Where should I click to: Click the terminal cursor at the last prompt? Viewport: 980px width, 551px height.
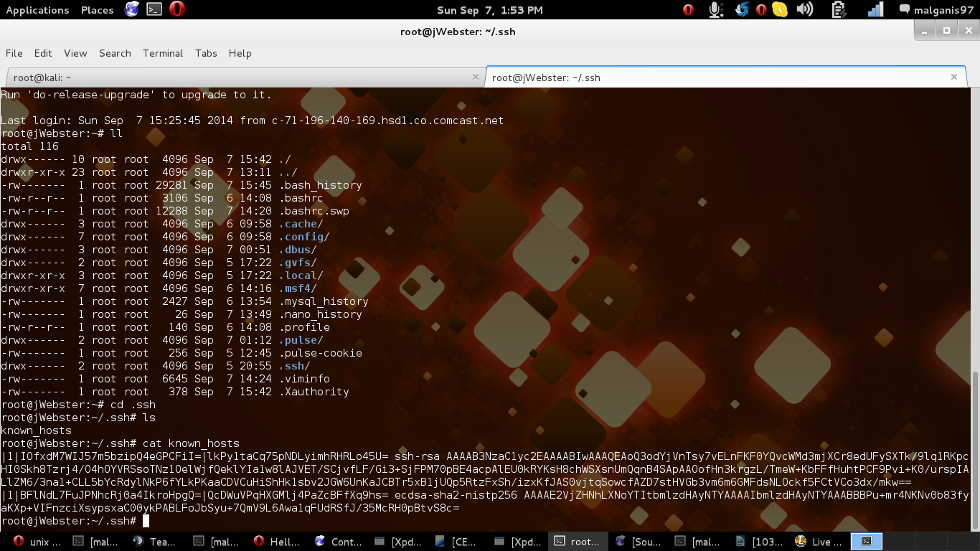(146, 521)
